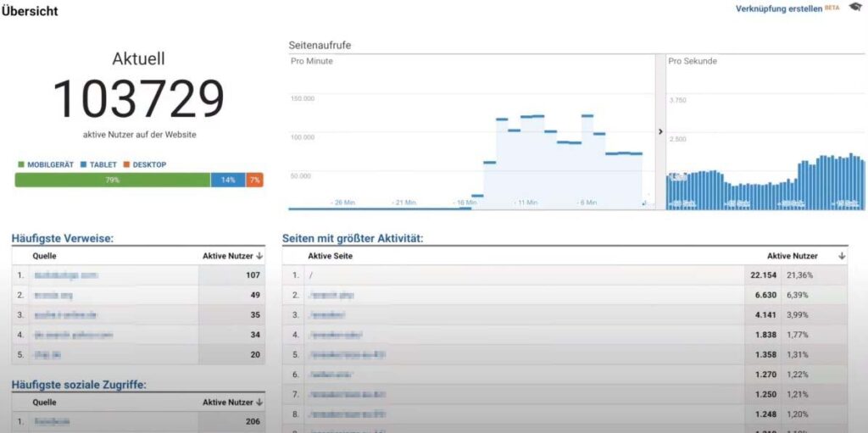868x433 pixels.
Task: Open the referral source with 35 users
Action: point(65,315)
